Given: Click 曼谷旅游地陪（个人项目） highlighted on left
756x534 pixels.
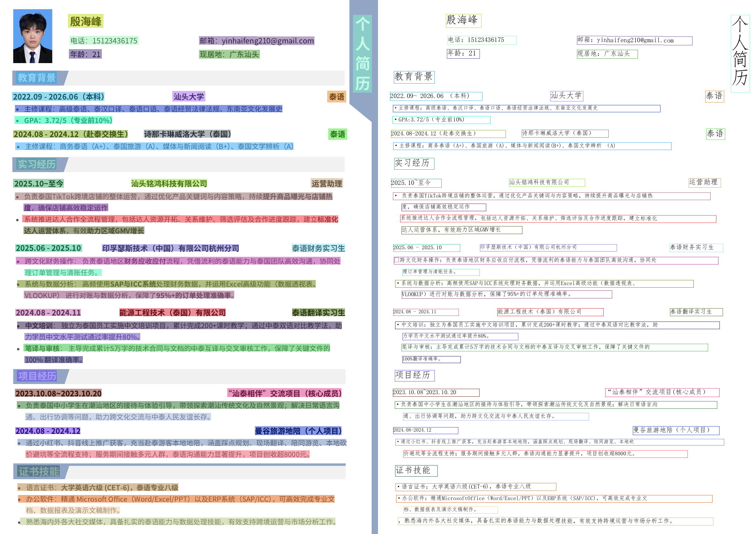Looking at the screenshot, I should pos(298,431).
